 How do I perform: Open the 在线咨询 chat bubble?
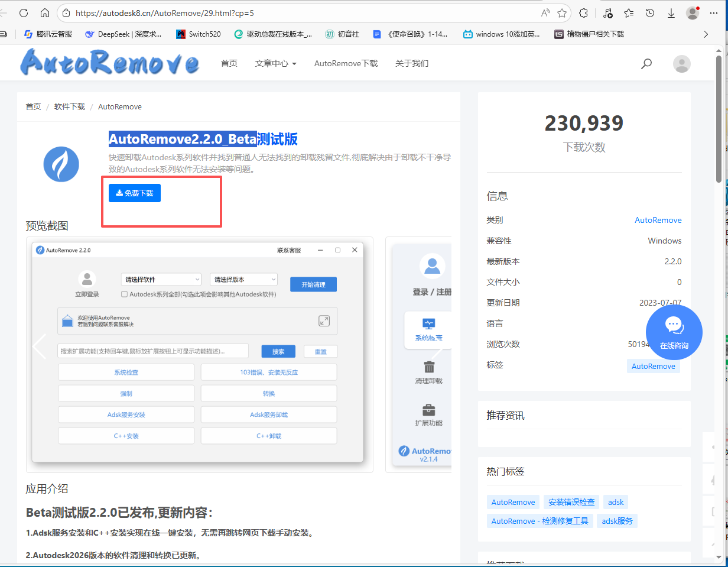tap(674, 332)
